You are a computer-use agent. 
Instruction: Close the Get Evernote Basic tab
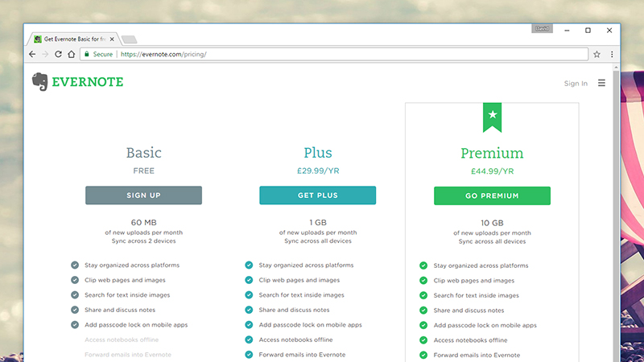(x=112, y=39)
